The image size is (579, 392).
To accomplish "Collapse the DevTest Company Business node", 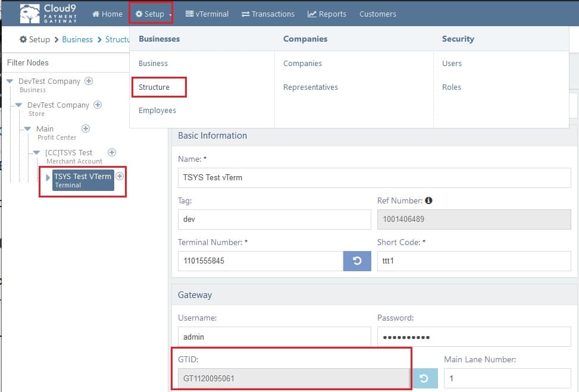I will [10, 81].
